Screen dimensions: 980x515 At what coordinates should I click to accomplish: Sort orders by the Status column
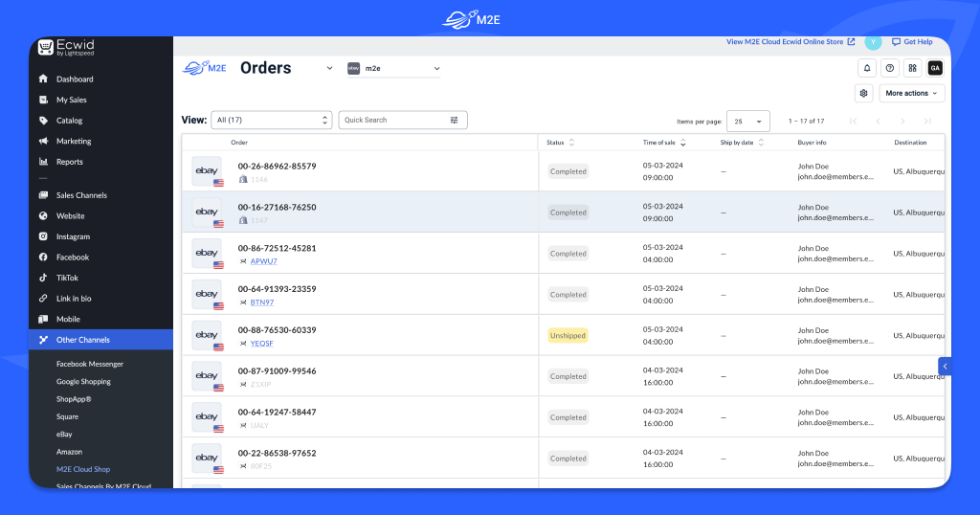click(x=571, y=143)
